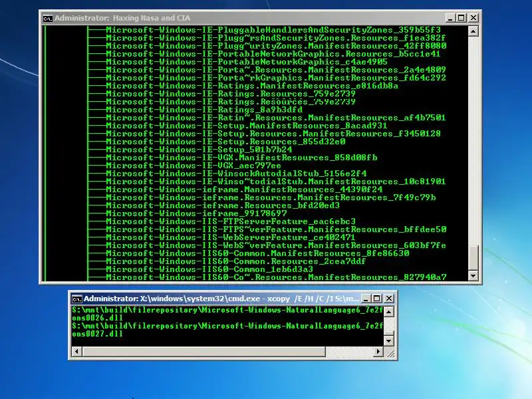
Task: Click line ending with Resources_f1ea382f
Action: [275, 38]
